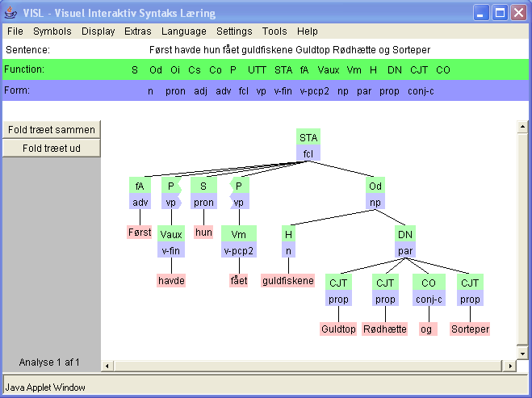This screenshot has height=398, width=532.
Task: Open the Symbols menu
Action: tap(52, 31)
